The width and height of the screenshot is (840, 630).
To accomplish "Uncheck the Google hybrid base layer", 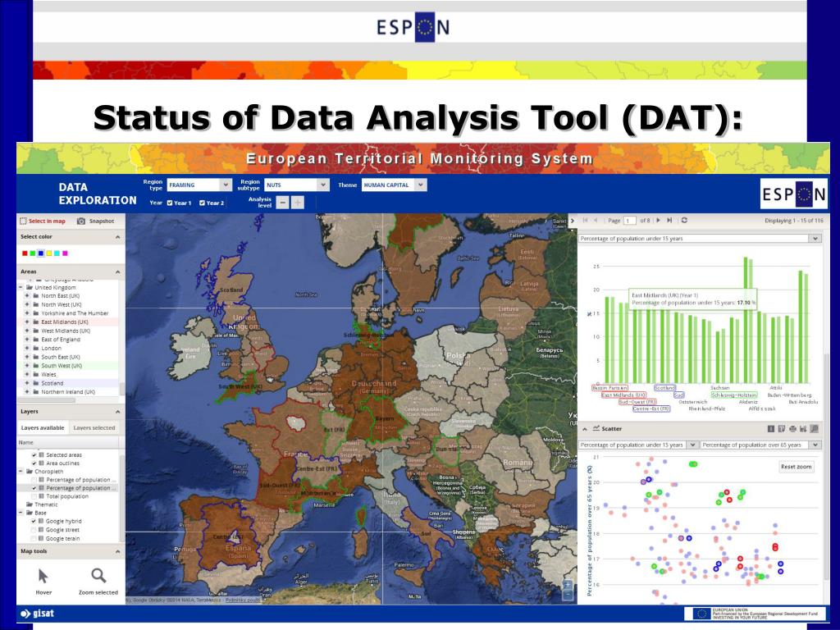I will [x=34, y=521].
